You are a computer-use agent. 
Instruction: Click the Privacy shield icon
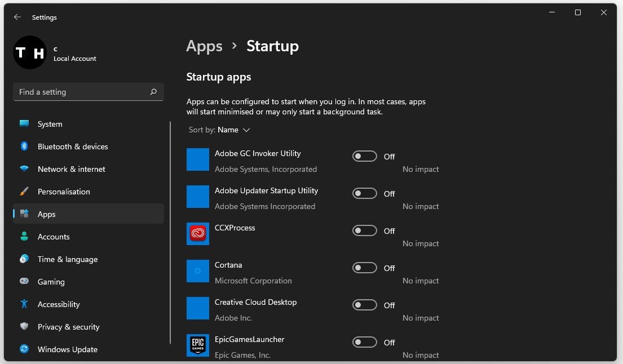(24, 326)
